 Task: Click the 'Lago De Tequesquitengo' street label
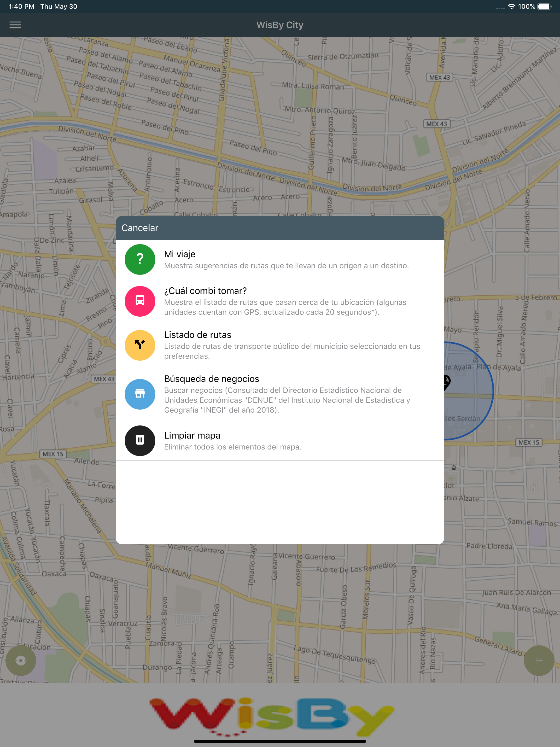coord(334,655)
